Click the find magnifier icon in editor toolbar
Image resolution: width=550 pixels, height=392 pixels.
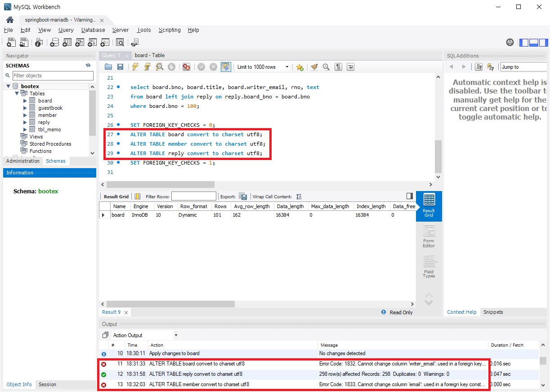(x=326, y=67)
